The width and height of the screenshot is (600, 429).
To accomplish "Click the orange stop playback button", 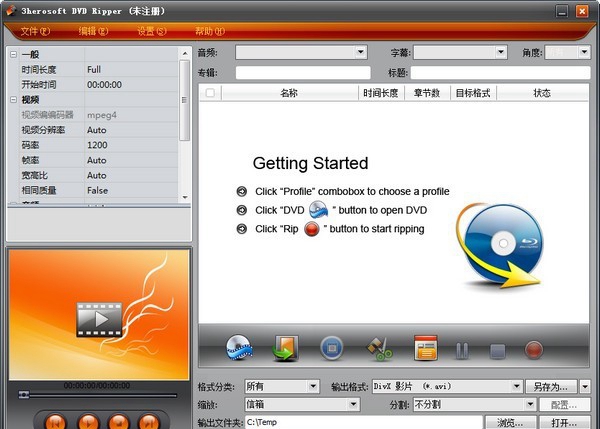I will (x=119, y=422).
